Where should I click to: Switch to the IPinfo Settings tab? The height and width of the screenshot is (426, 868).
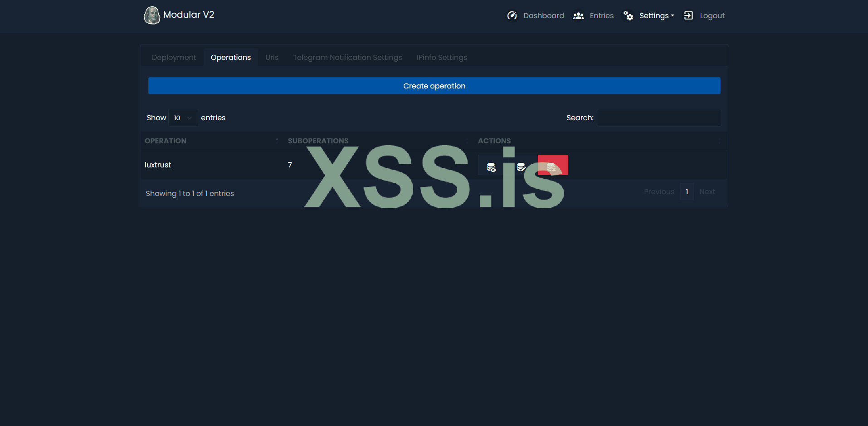442,58
